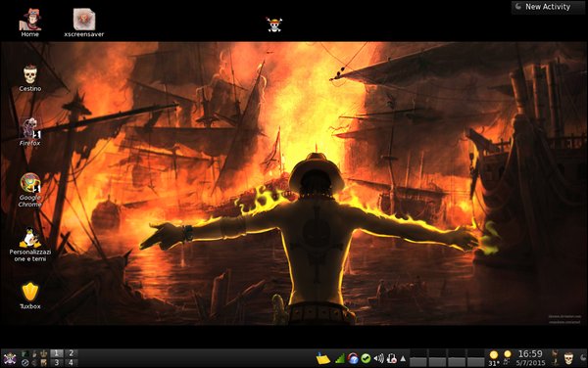Switch to virtual desktop 4

pyautogui.click(x=72, y=362)
